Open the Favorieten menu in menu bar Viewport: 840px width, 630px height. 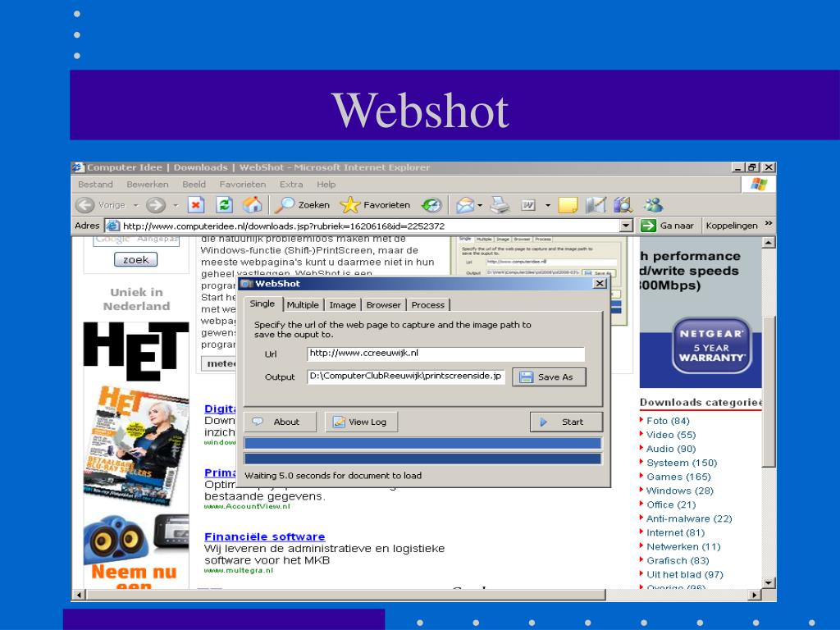[x=243, y=185]
